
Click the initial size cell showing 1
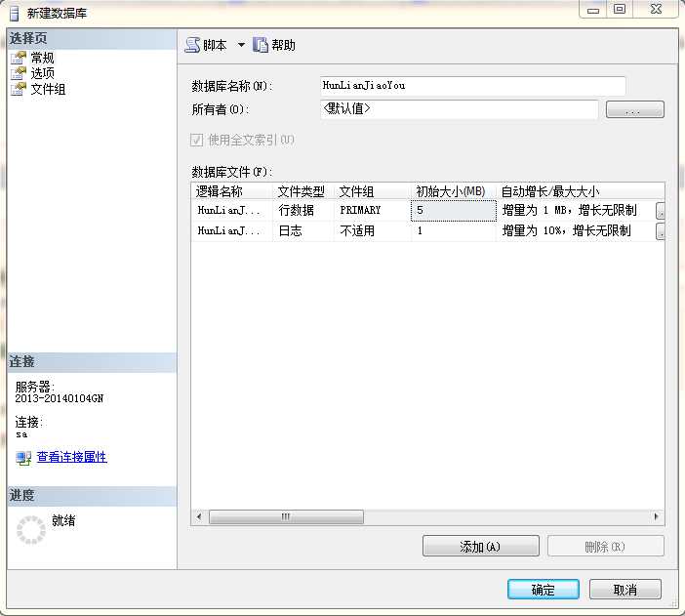click(454, 230)
